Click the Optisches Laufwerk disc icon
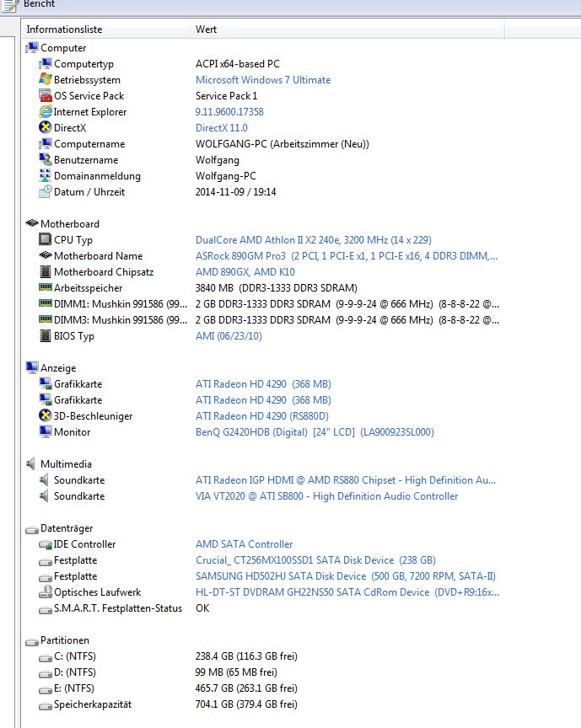Viewport: 581px width, 728px height. [x=45, y=592]
